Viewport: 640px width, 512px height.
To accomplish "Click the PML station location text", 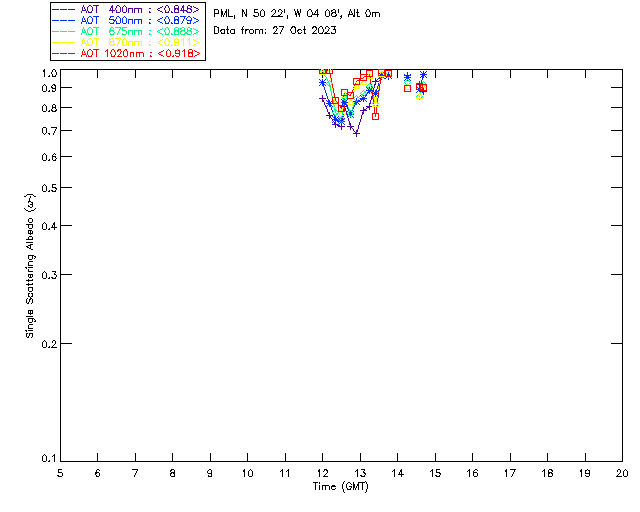I will (x=297, y=14).
